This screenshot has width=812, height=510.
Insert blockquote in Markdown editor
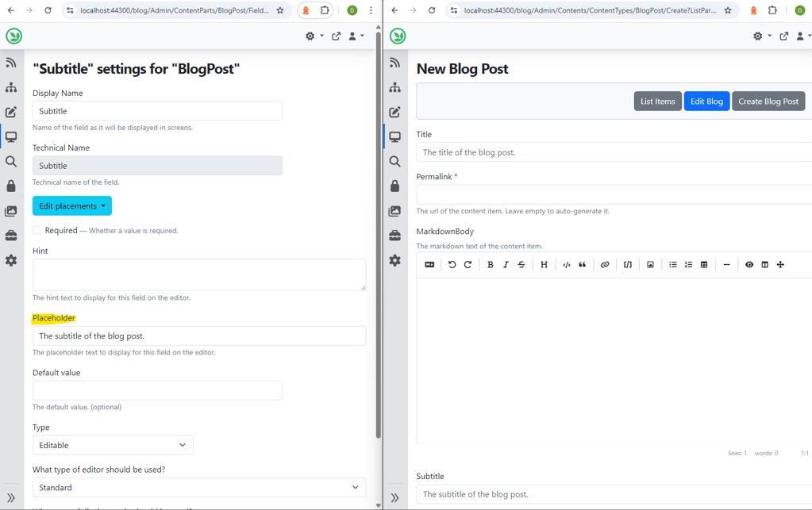tap(582, 265)
